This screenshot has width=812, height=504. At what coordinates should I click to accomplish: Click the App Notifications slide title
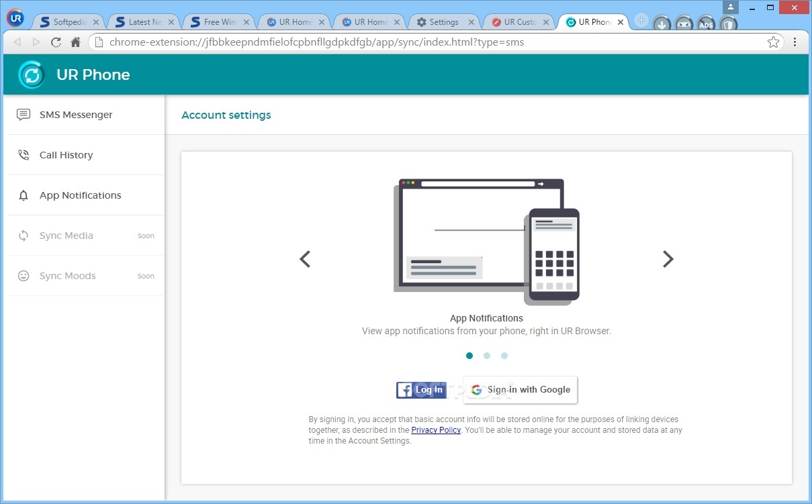tap(486, 318)
